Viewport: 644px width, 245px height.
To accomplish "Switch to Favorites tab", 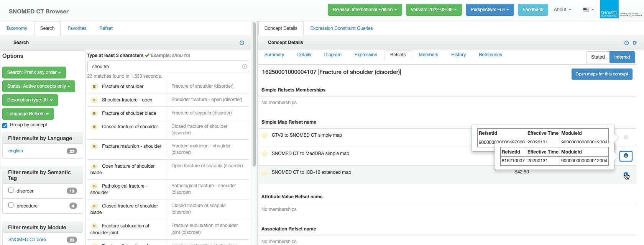I will [x=77, y=28].
